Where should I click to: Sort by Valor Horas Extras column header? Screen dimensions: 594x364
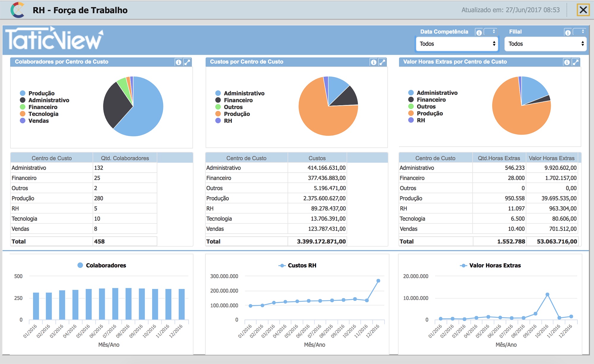tap(552, 158)
